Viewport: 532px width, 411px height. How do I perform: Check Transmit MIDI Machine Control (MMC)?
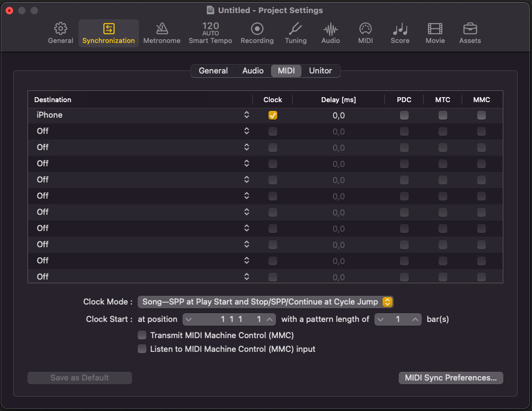pos(142,336)
